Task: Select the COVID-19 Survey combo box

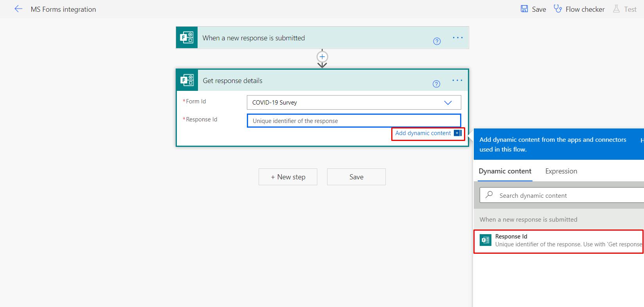Action: (354, 103)
